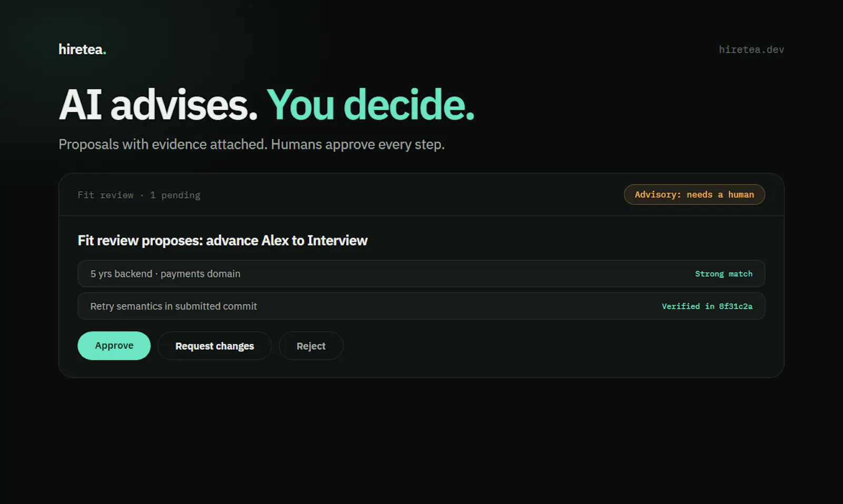The width and height of the screenshot is (843, 504).
Task: Click the 'Advisory: needs a human' badge
Action: coord(694,194)
